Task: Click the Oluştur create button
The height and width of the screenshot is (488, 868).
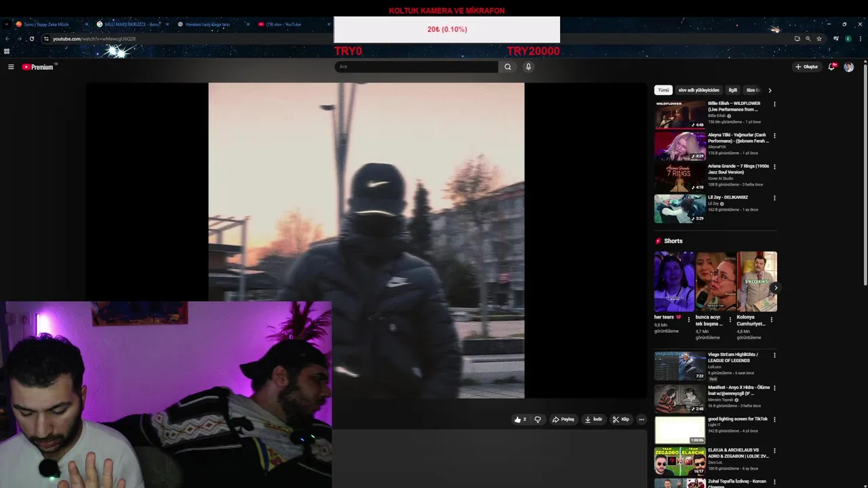Action: 806,66
